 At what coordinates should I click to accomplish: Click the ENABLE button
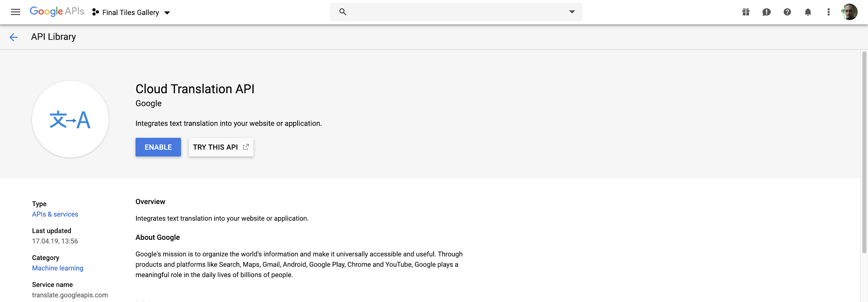[x=158, y=147]
